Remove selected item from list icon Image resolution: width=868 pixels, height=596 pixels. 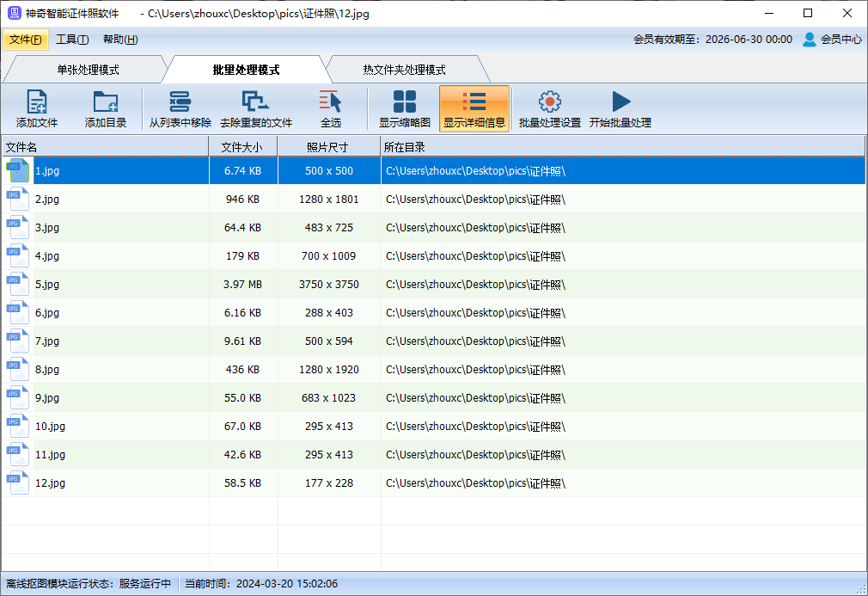click(x=180, y=102)
